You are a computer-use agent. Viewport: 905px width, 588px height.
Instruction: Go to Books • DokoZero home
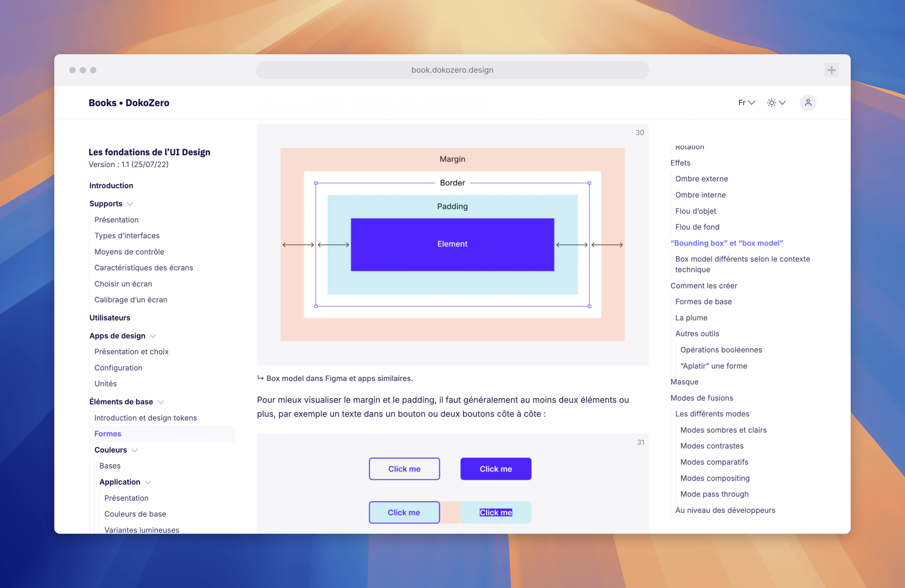129,103
